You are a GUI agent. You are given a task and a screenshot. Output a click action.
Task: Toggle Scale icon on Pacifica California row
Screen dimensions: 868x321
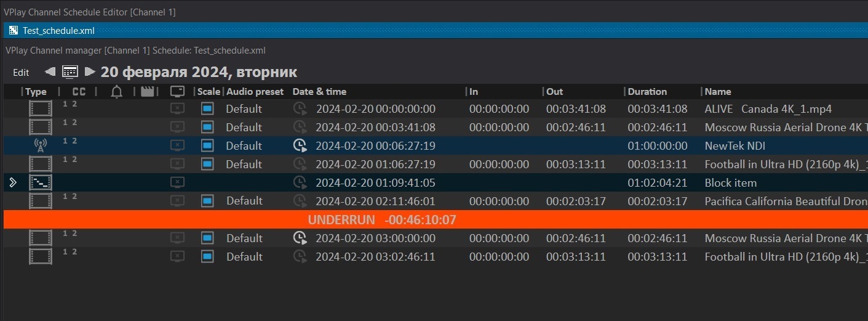pos(207,201)
